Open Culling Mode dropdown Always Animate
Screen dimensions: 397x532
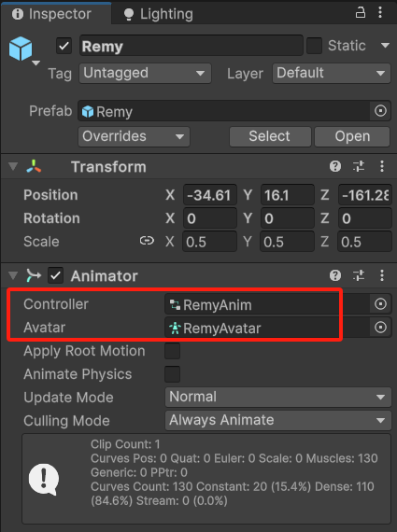click(x=278, y=420)
